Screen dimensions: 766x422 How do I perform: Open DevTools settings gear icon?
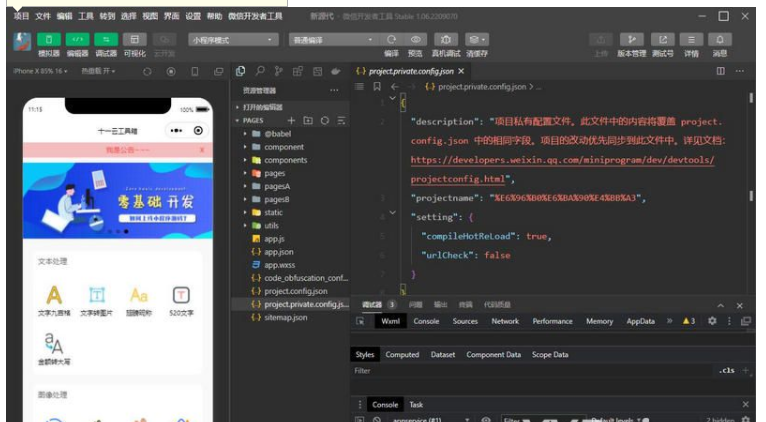(x=712, y=321)
